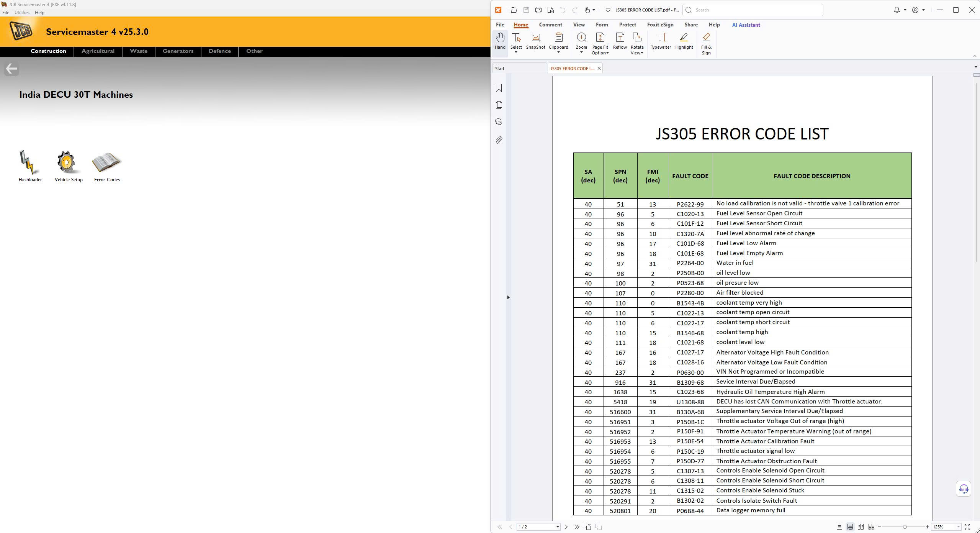This screenshot has height=533, width=980.
Task: Choose the Typewriter tool
Action: pyautogui.click(x=661, y=41)
